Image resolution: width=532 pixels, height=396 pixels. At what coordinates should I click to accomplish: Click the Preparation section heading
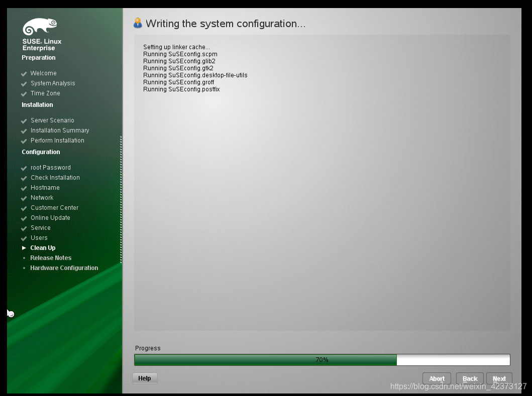click(38, 58)
